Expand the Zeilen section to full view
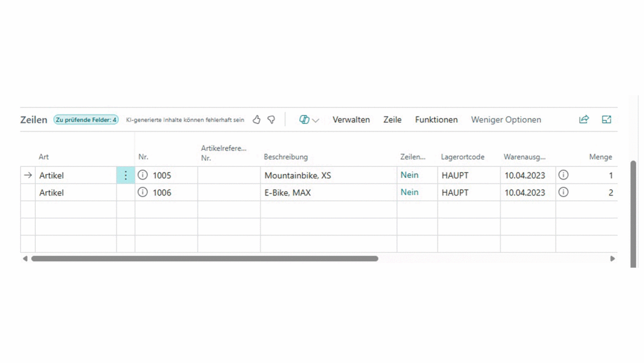Viewport: 644px width, 363px height. (606, 119)
